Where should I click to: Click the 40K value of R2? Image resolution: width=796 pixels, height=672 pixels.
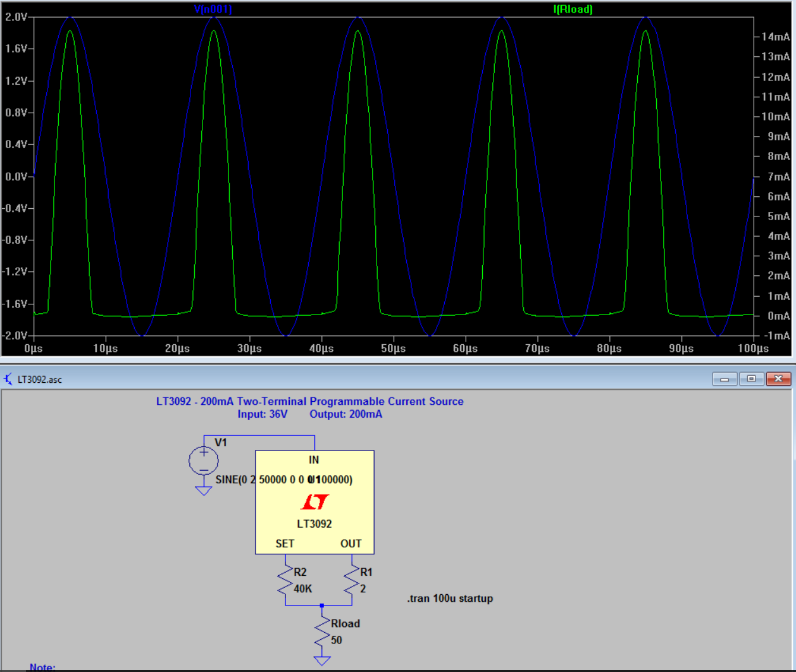303,589
